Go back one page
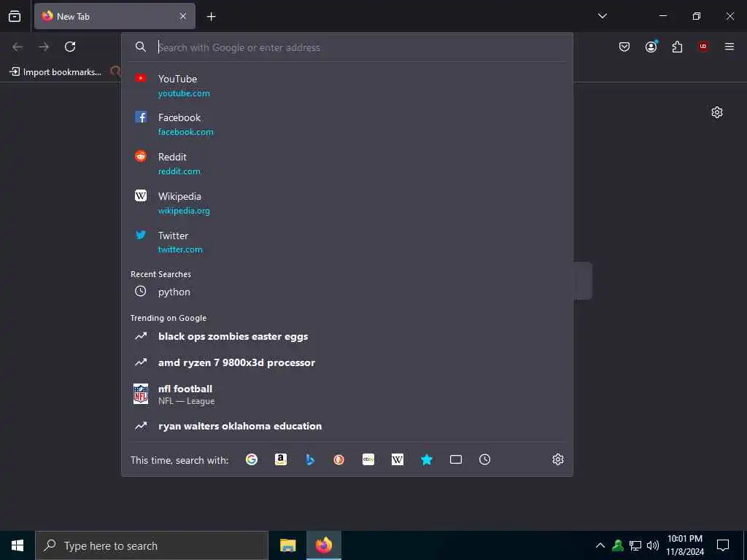This screenshot has height=560, width=747. [x=18, y=47]
